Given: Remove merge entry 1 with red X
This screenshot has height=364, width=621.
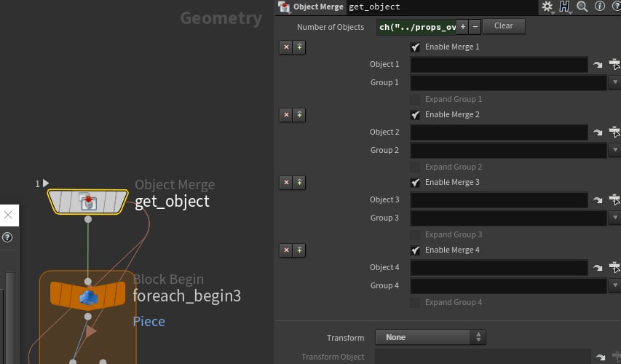Looking at the screenshot, I should (x=286, y=47).
